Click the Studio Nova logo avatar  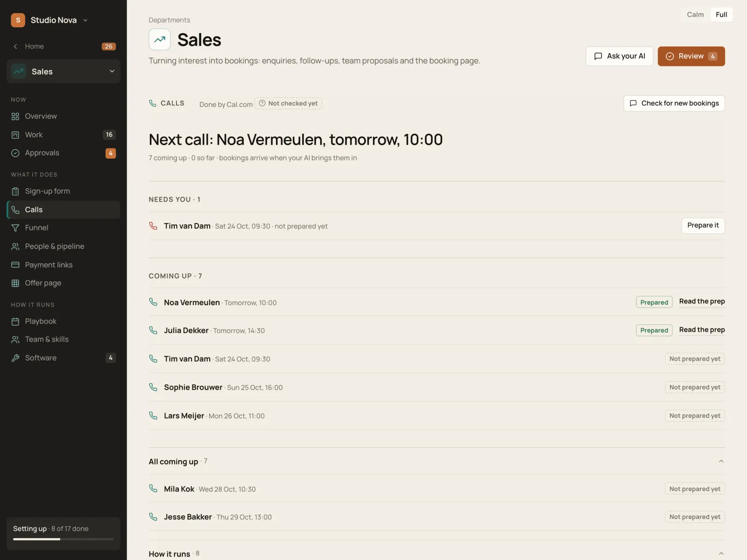point(18,20)
